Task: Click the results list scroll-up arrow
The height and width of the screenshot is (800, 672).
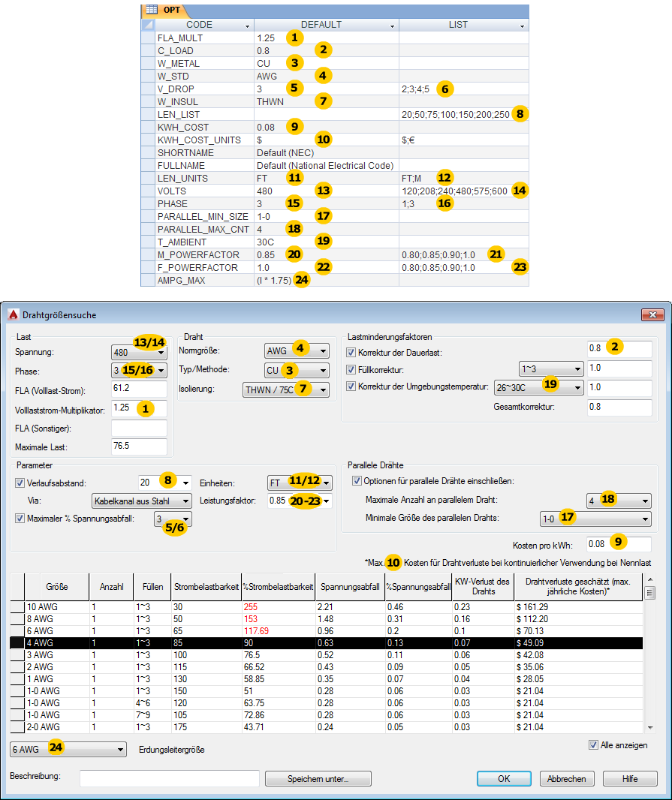Action: [650, 579]
